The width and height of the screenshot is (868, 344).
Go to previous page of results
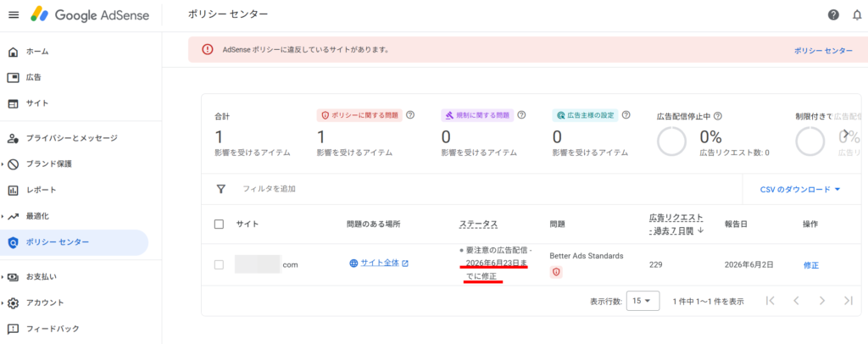click(x=796, y=300)
